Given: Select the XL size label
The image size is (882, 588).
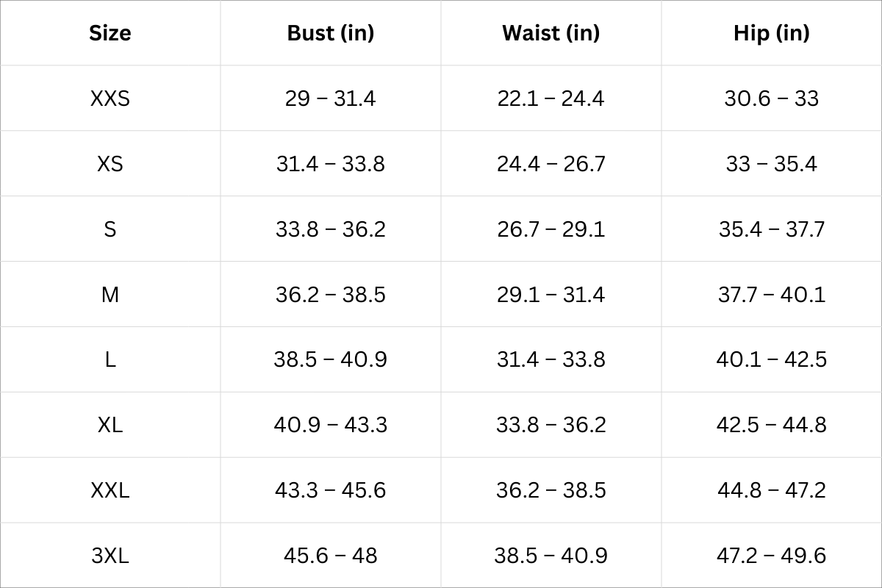Looking at the screenshot, I should click(110, 425).
